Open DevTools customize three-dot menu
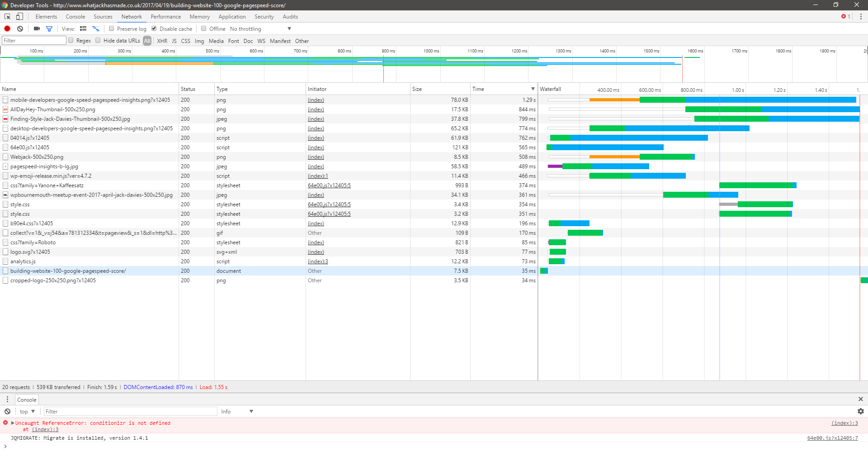 tap(861, 17)
